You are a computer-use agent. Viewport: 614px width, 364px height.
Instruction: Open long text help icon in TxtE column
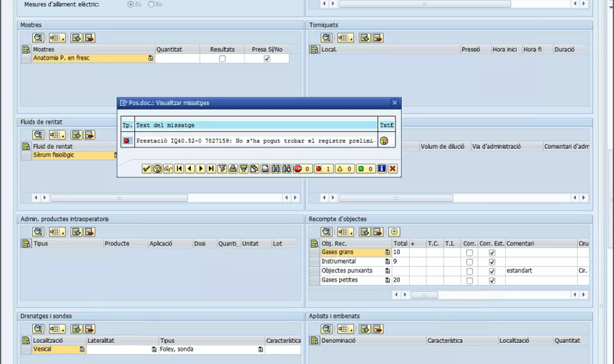coord(384,140)
